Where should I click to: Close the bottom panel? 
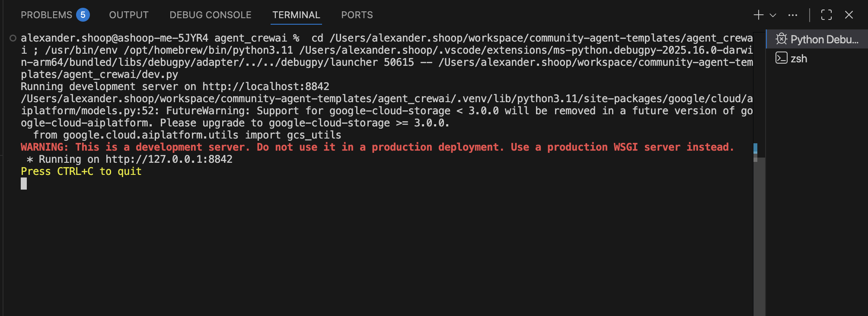pyautogui.click(x=849, y=15)
